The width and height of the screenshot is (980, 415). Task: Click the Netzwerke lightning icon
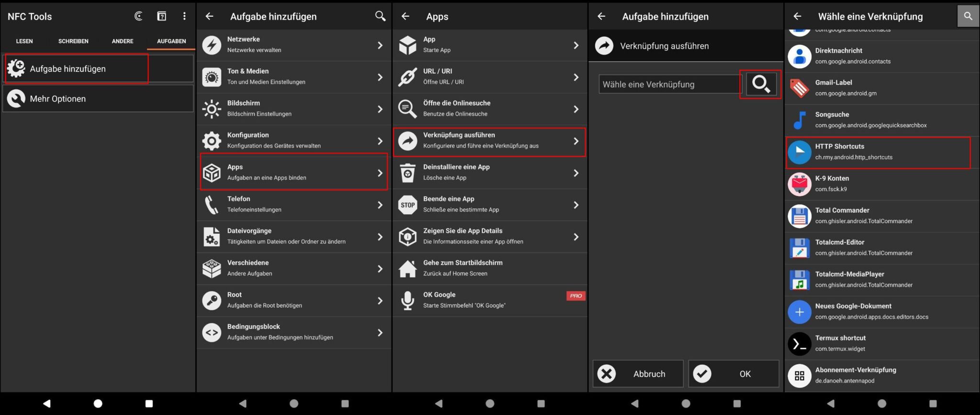[212, 45]
